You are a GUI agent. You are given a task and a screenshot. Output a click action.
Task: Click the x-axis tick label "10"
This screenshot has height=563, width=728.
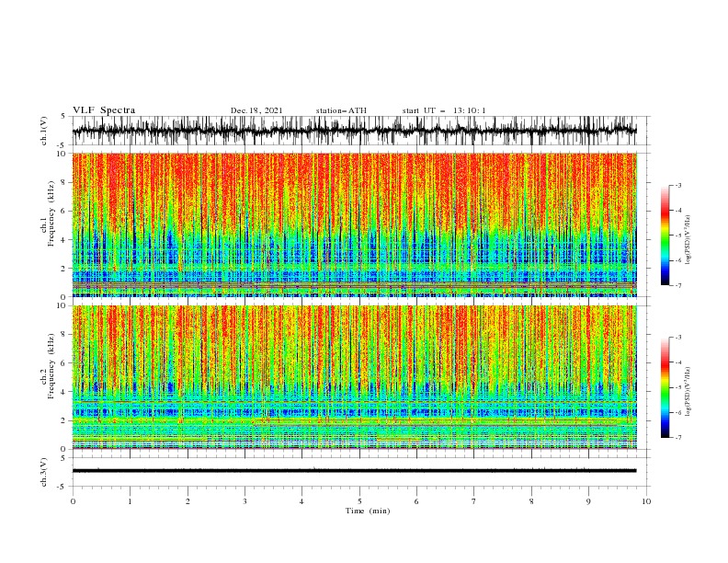[646, 501]
